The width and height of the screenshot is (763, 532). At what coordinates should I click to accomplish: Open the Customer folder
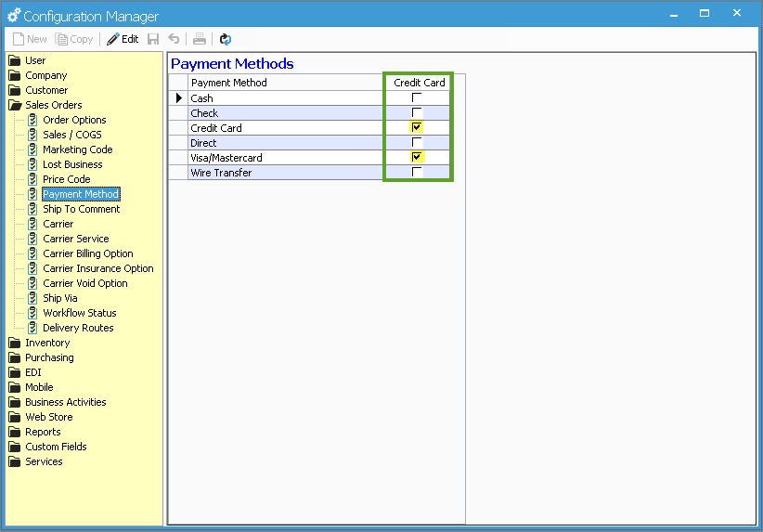coord(38,90)
